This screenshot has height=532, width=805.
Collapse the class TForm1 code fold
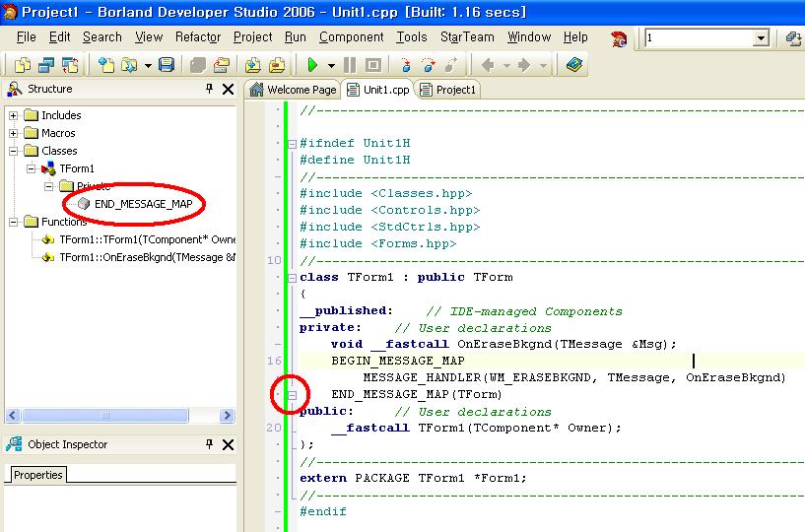pos(292,278)
